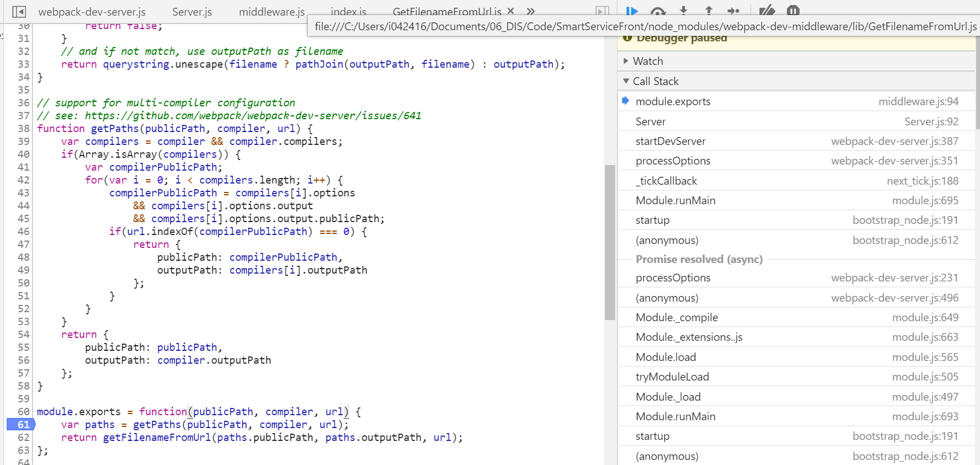This screenshot has width=980, height=465.
Task: Step to next statement
Action: [x=734, y=11]
